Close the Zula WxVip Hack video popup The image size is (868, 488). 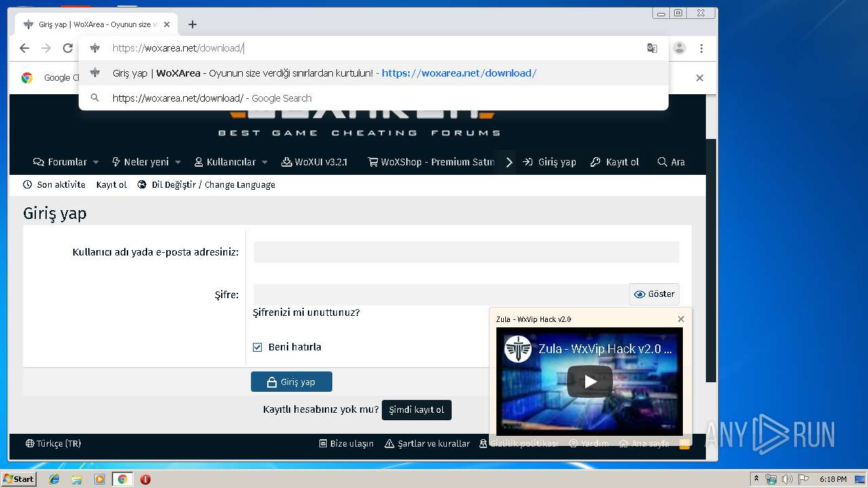(x=681, y=319)
